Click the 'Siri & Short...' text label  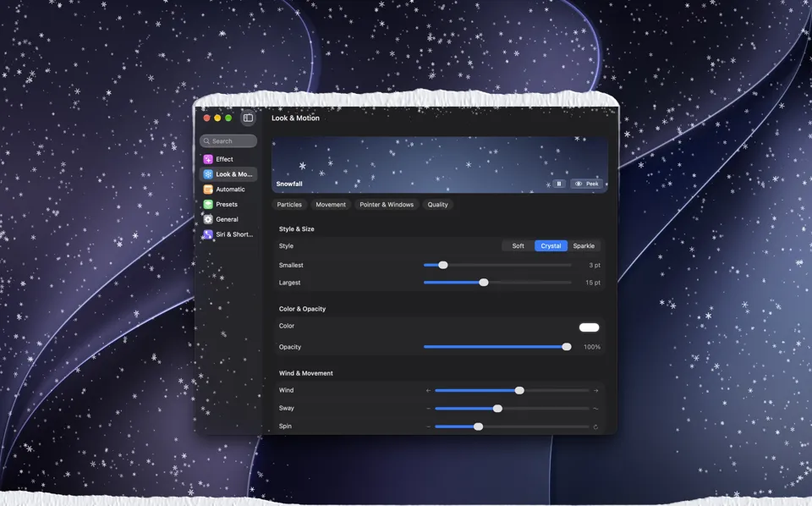pyautogui.click(x=234, y=234)
